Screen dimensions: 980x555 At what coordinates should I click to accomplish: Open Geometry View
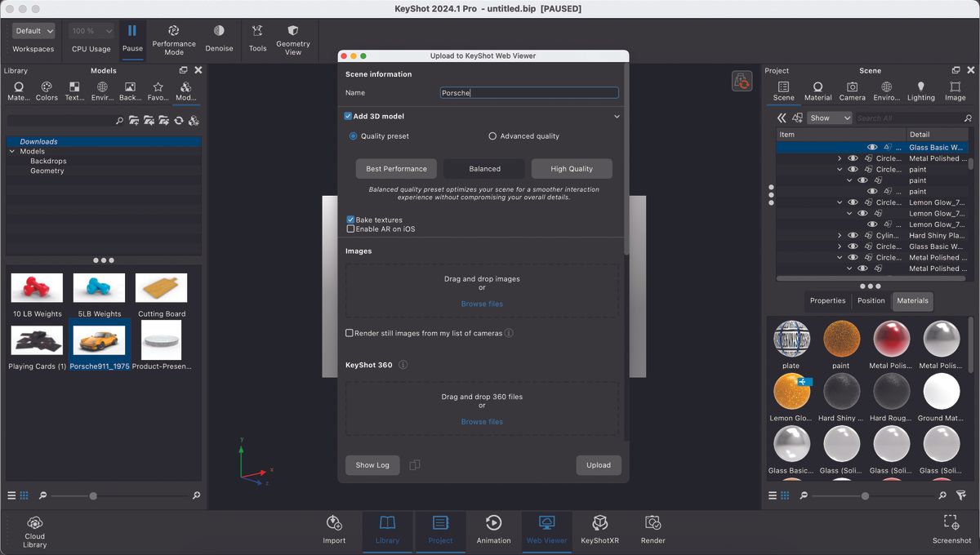(x=293, y=39)
